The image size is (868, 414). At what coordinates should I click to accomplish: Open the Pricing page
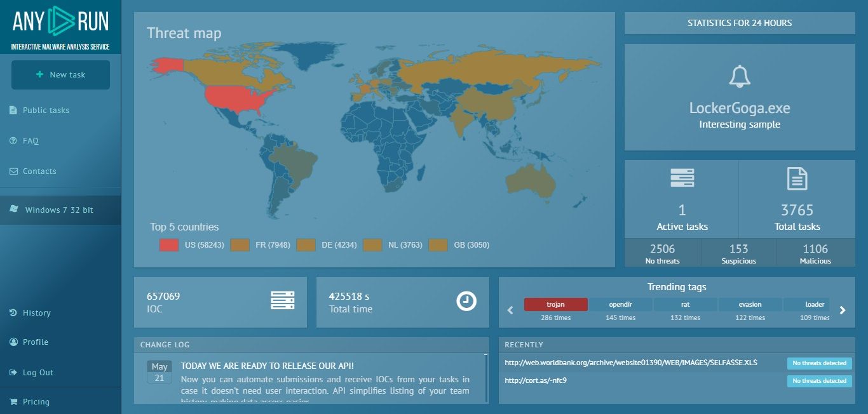[x=36, y=402]
